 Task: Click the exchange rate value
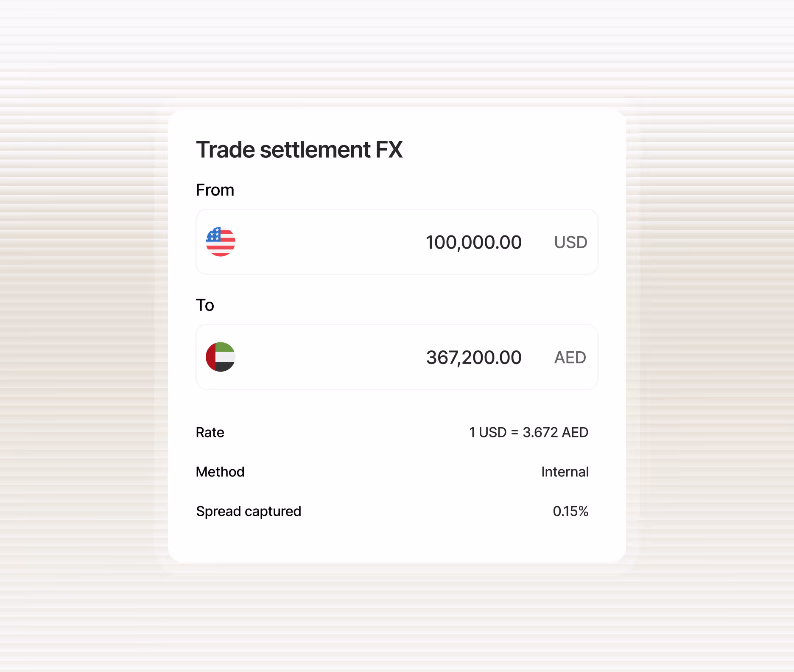click(x=528, y=432)
